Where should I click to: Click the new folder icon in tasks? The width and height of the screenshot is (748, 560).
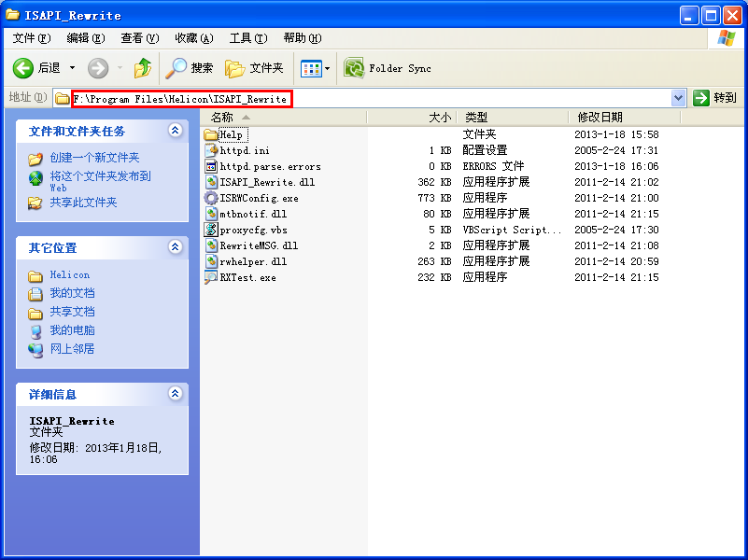35,159
